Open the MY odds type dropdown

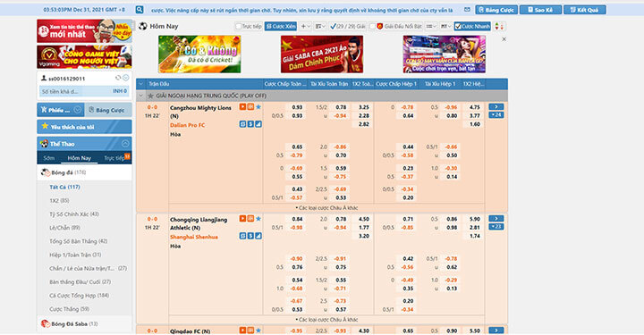click(x=445, y=26)
